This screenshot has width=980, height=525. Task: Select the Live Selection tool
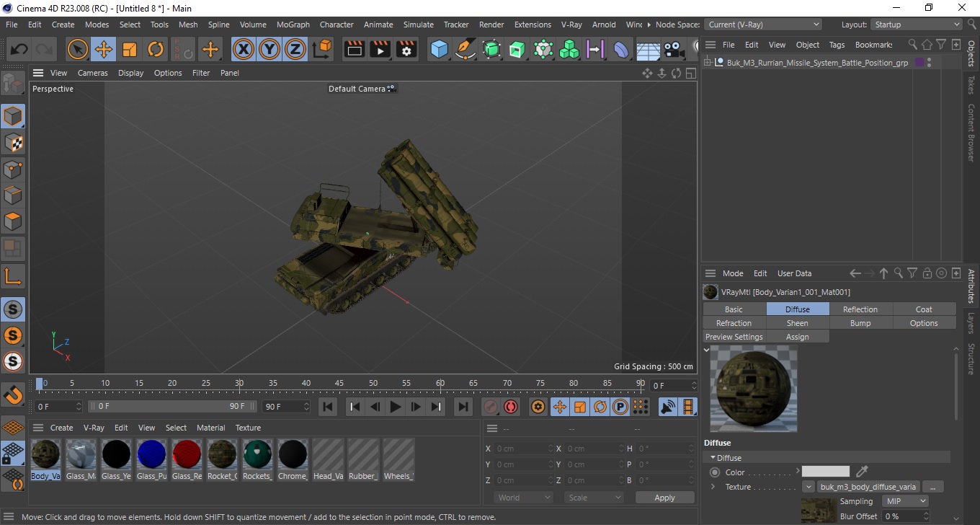[77, 50]
